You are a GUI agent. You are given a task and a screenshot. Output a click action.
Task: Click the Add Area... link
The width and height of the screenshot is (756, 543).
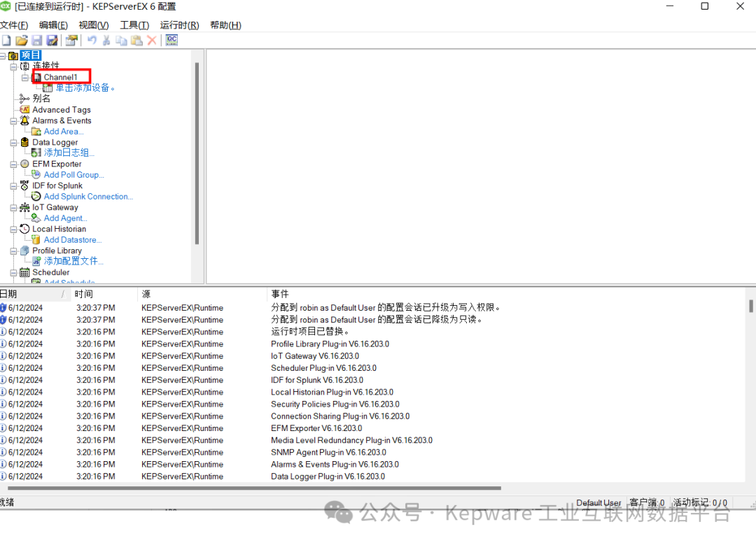[64, 132]
